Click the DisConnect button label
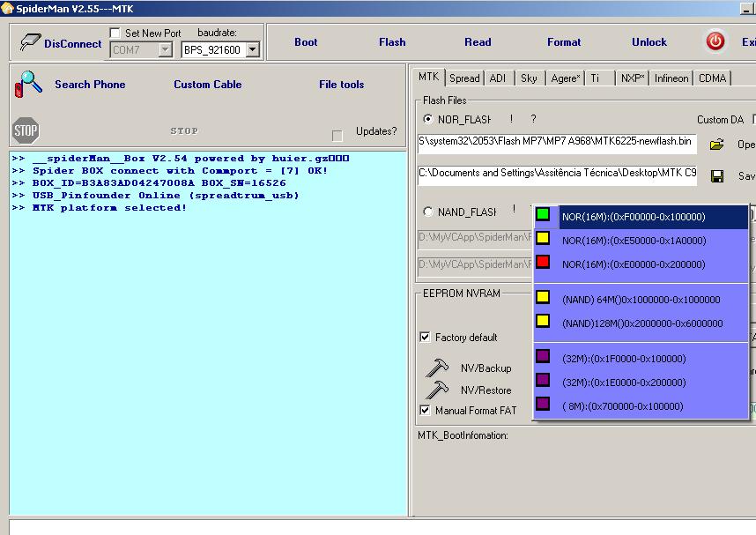Viewport: 756px width, 535px height. pos(73,43)
